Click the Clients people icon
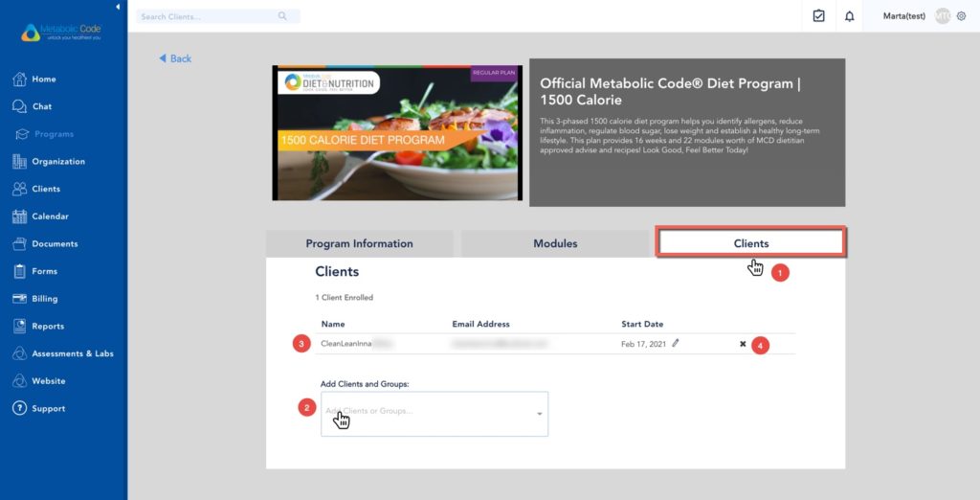 [x=19, y=189]
